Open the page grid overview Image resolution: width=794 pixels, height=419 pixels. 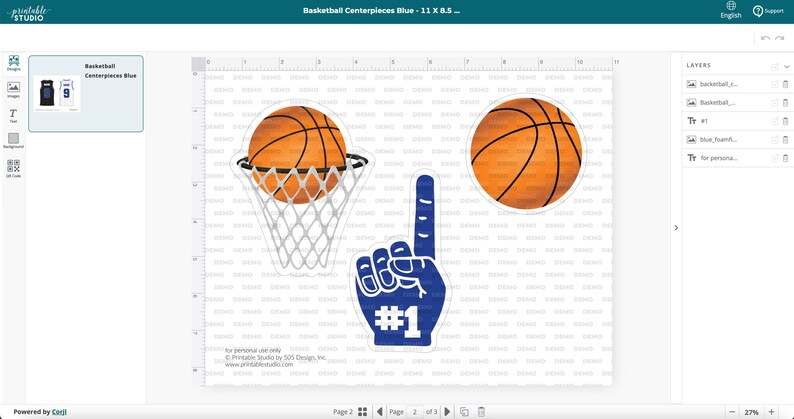[363, 412]
